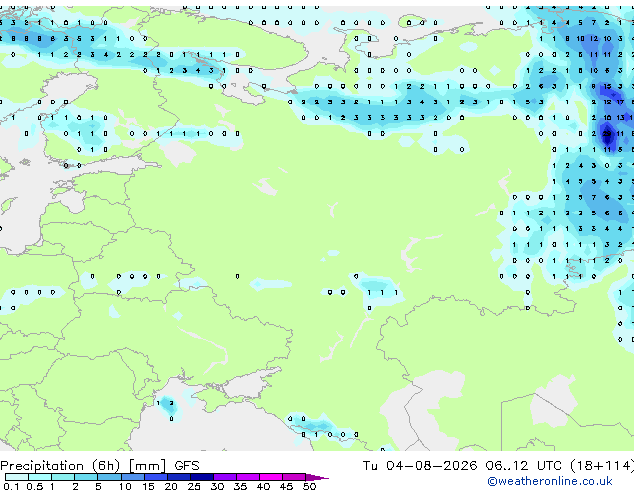Pick the 30–35 mm purple legend swatch
This screenshot has width=634, height=490.
point(224,477)
